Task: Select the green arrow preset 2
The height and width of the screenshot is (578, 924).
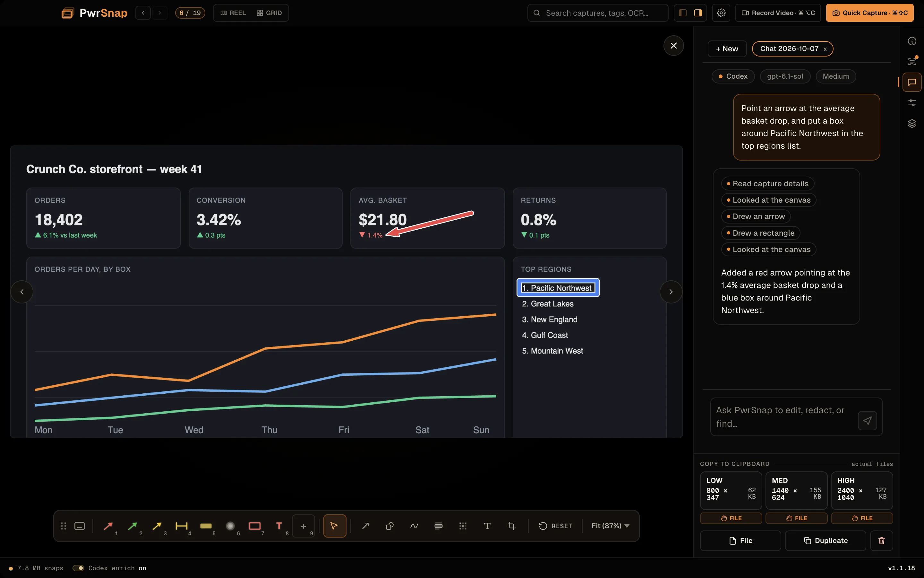Action: pos(133,526)
